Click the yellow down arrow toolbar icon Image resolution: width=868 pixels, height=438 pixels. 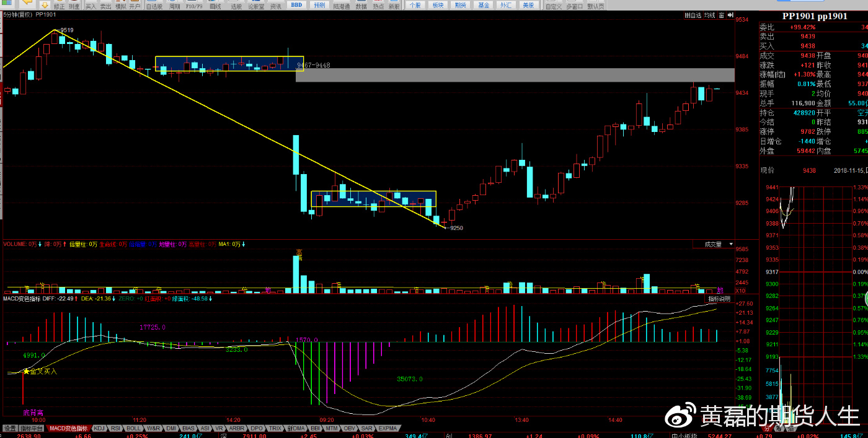point(45,4)
